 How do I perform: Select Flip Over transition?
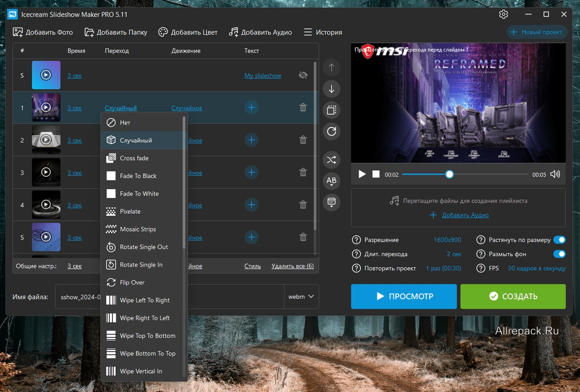coord(141,282)
